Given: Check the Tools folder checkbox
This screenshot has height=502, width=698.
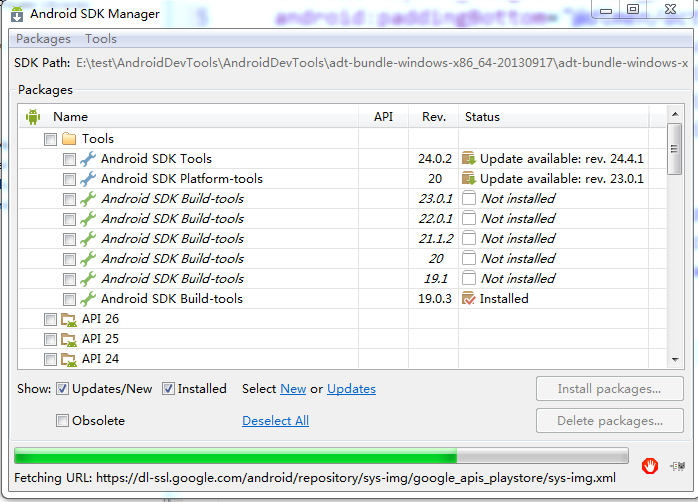Looking at the screenshot, I should click(x=50, y=139).
